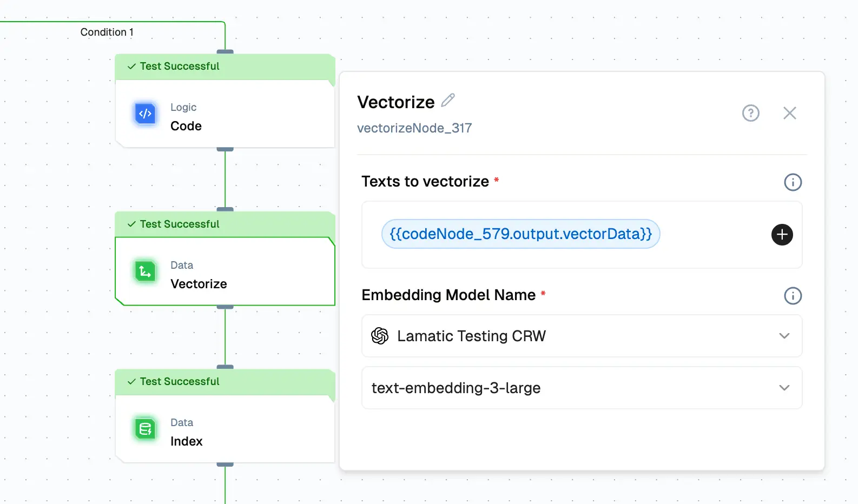Open the text-embedding-3-large model dropdown

point(581,388)
